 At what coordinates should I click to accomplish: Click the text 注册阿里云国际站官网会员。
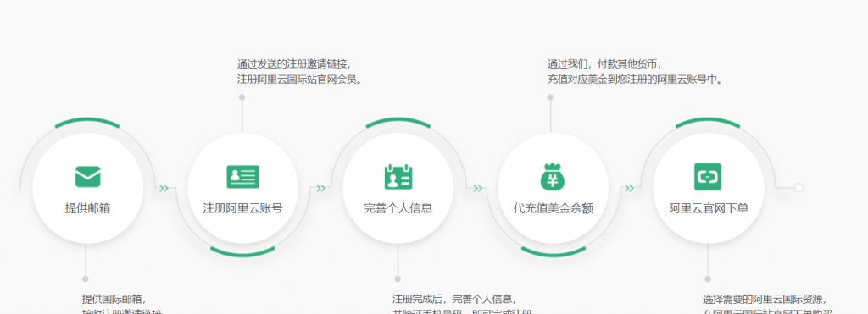tap(300, 79)
